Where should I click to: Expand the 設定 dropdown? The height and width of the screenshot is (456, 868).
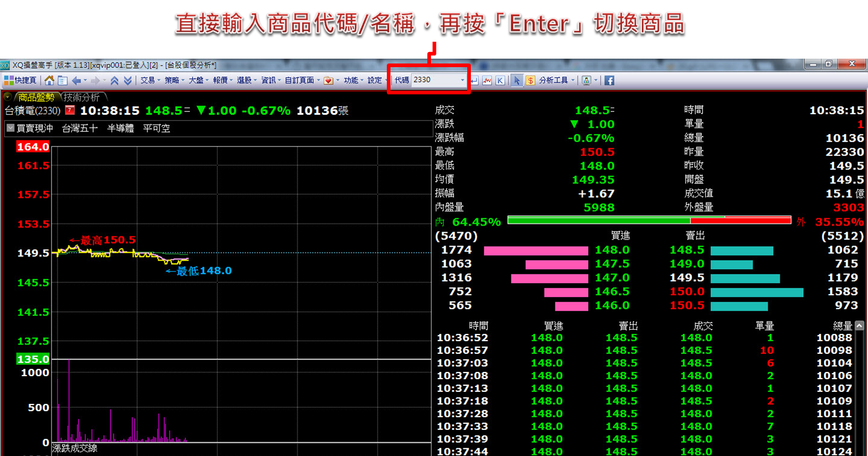[386, 80]
